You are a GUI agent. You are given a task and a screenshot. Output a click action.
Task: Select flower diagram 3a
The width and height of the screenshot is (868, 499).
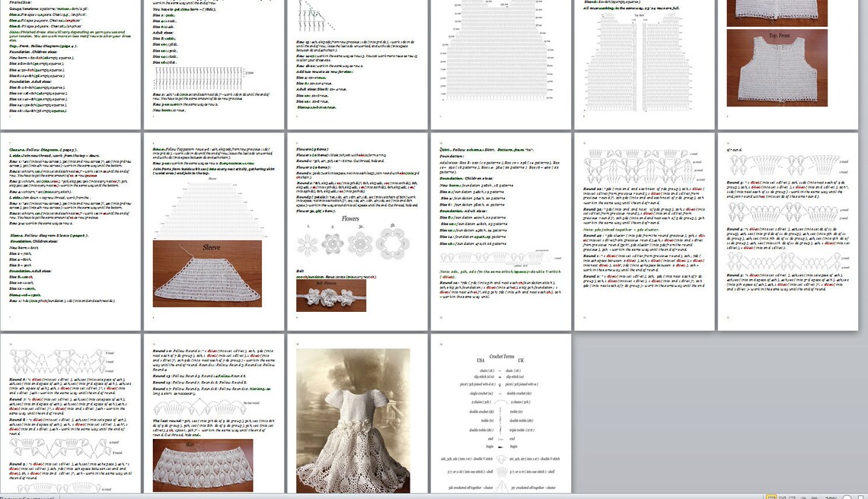[x=360, y=243]
